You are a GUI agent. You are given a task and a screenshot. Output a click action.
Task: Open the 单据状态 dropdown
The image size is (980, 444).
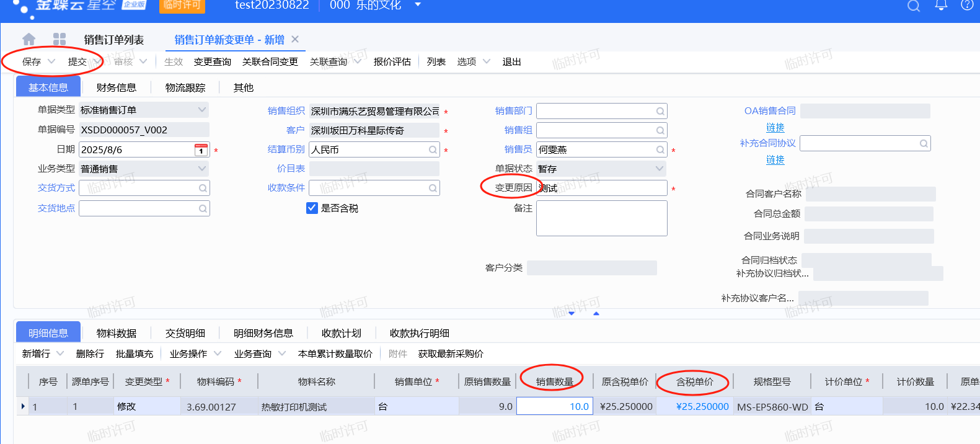coord(659,169)
